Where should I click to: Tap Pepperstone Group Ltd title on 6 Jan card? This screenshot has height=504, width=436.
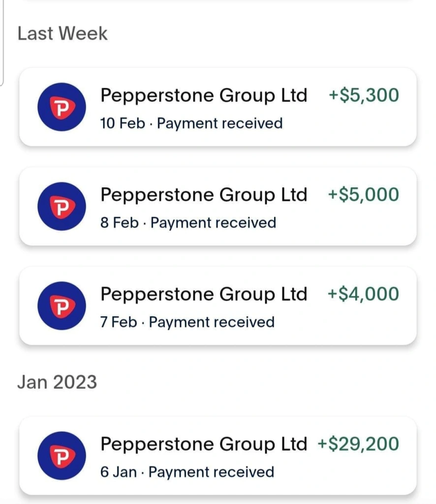coord(204,444)
